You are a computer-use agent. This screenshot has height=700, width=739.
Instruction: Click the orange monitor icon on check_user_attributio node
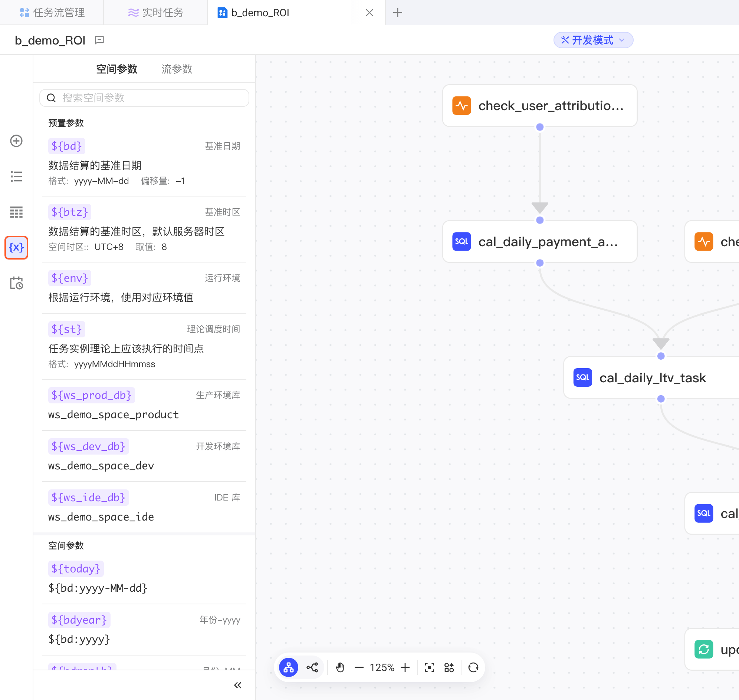pos(462,106)
